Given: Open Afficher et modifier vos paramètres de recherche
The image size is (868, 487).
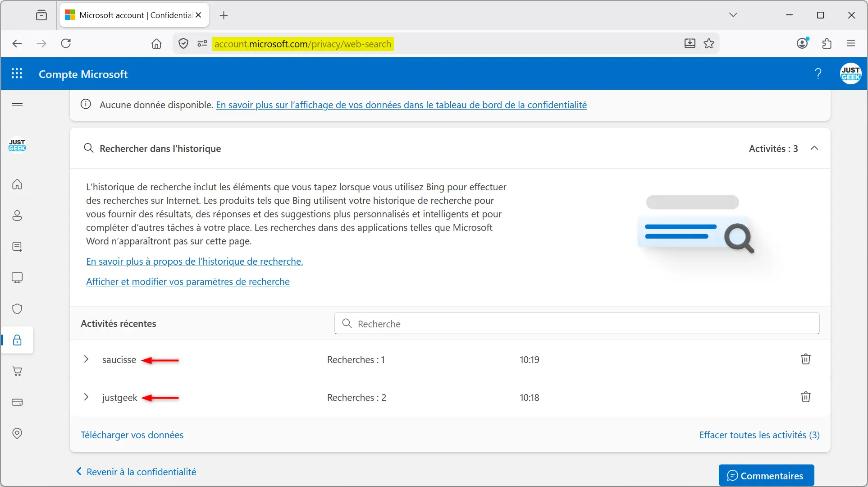Looking at the screenshot, I should tap(188, 282).
